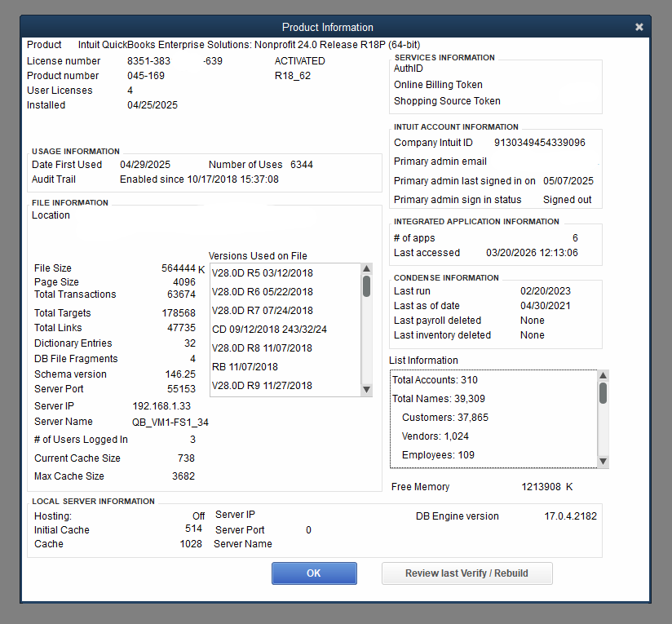Close the Product Information dialog
Screen dimensions: 672x624
(639, 27)
